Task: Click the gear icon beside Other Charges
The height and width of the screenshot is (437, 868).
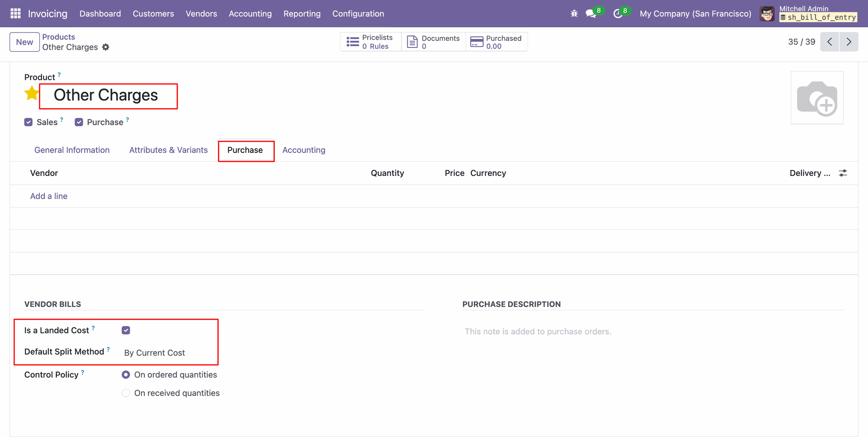Action: (x=106, y=47)
